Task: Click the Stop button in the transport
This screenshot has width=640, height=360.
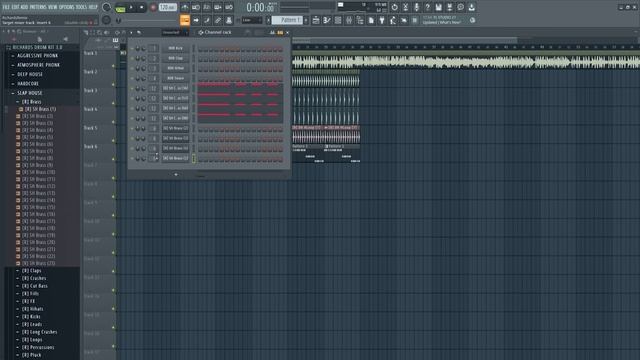Action: click(x=142, y=7)
